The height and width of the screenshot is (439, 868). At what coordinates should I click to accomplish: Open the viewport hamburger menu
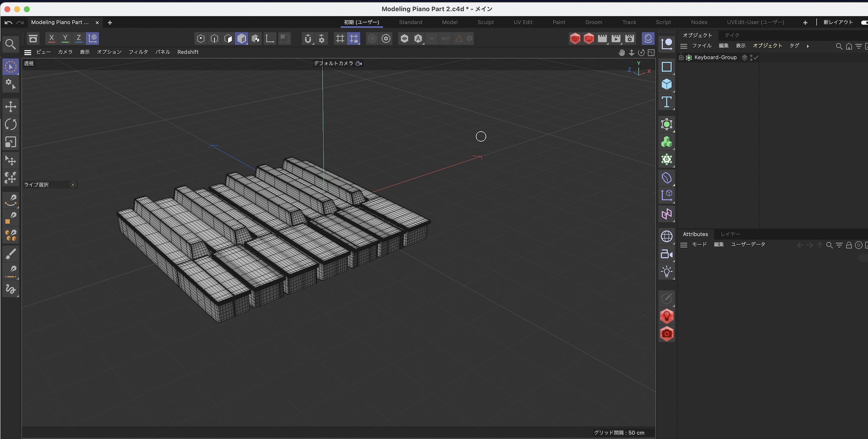[28, 52]
